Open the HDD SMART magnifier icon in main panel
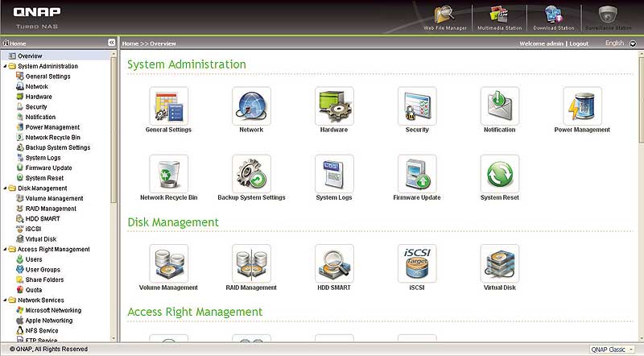Screen dimensions: 644x356 coord(334,263)
